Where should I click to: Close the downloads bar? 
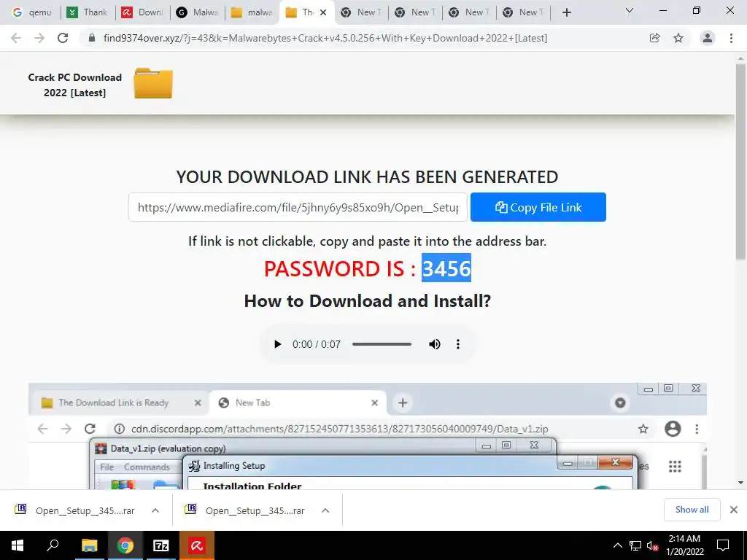click(734, 510)
